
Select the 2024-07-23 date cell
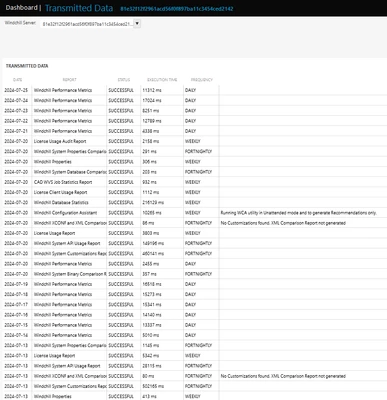(x=16, y=111)
